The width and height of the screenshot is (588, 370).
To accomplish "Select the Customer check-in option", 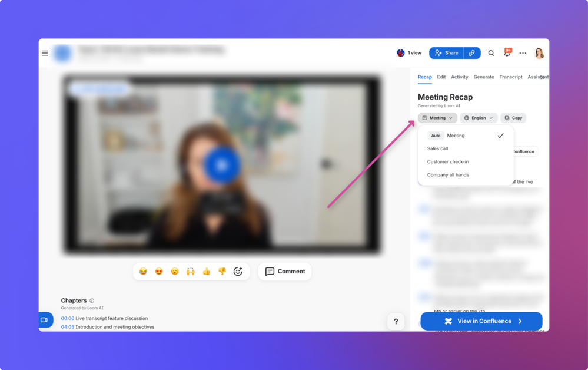I will coord(466,162).
